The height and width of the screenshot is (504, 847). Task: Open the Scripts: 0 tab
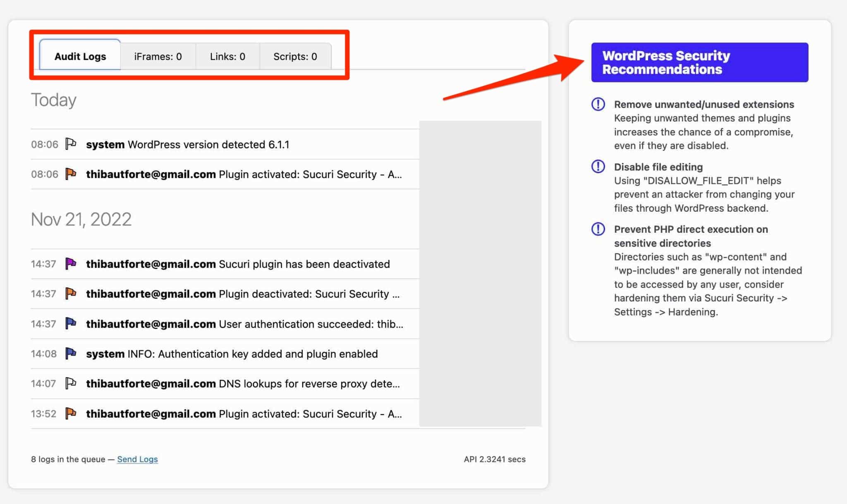click(295, 56)
